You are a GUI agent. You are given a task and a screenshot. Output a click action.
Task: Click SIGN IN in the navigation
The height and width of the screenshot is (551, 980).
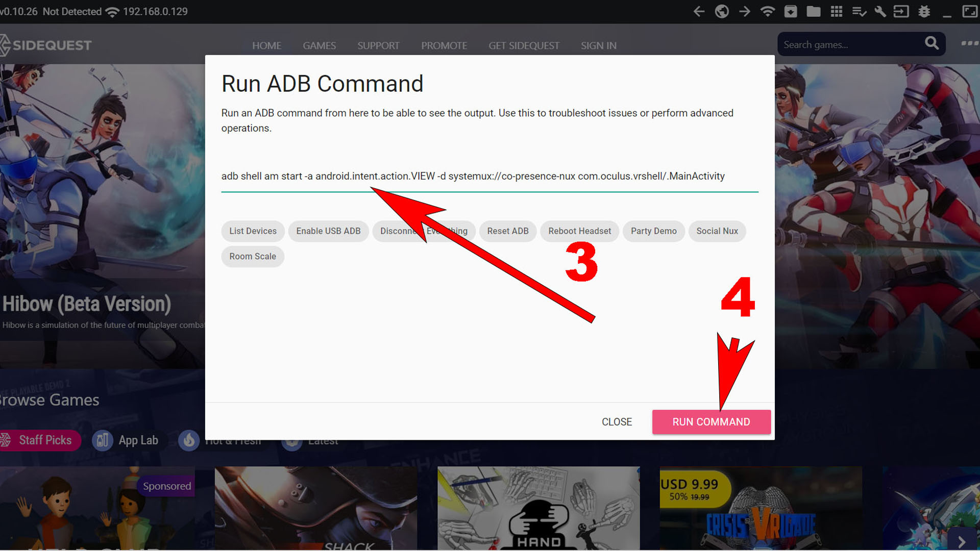pyautogui.click(x=599, y=45)
